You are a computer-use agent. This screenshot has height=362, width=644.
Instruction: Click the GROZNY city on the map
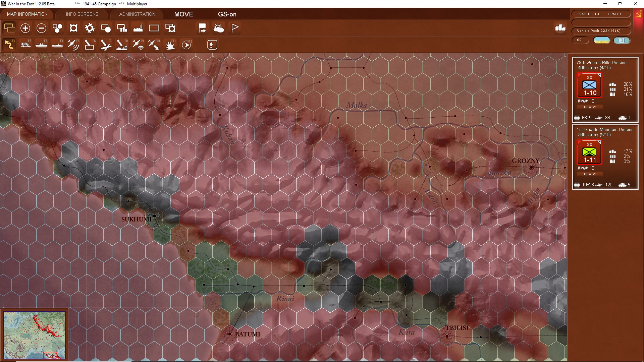pyautogui.click(x=531, y=167)
